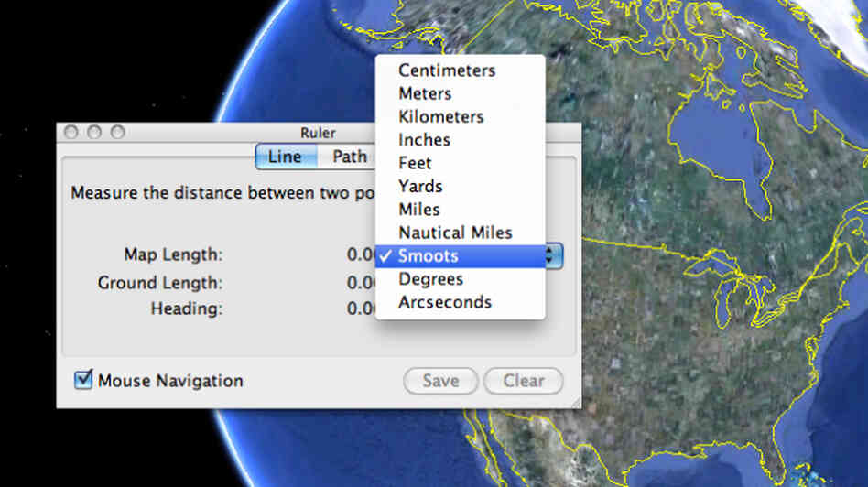Switch to the Line tab

pos(286,157)
